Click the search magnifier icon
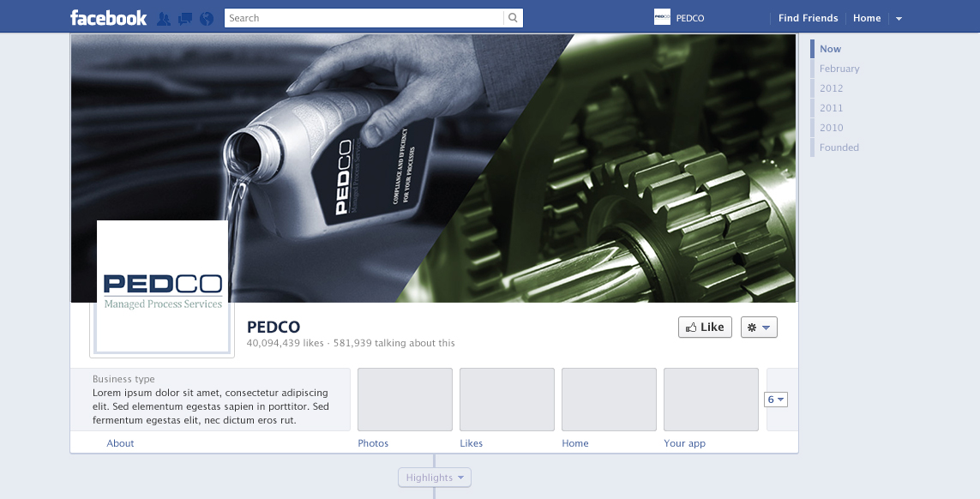Viewport: 980px width, 499px height. [513, 18]
